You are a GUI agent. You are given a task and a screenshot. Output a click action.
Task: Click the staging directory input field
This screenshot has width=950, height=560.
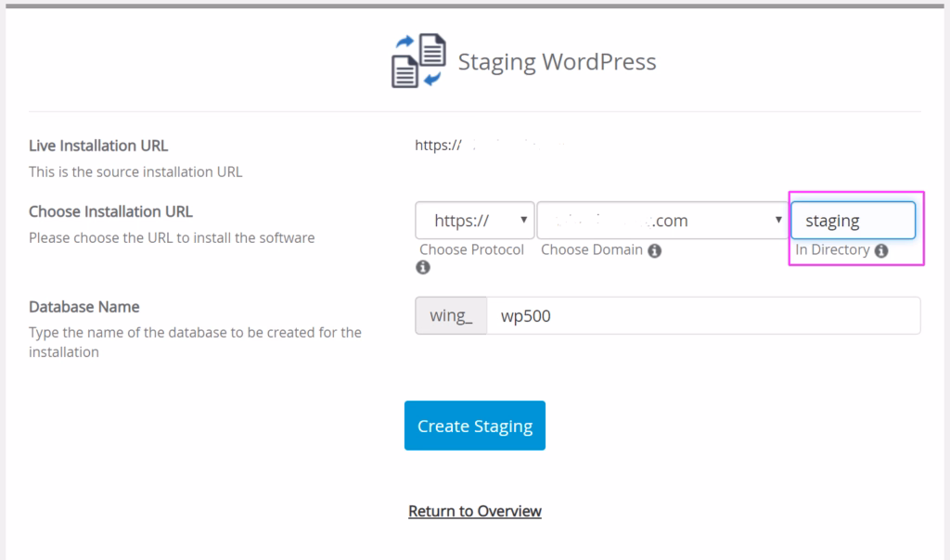(854, 221)
